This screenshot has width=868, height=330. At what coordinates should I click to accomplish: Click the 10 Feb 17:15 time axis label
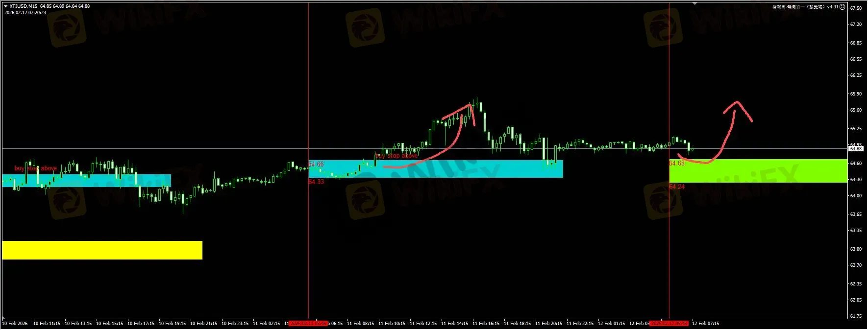tap(141, 324)
